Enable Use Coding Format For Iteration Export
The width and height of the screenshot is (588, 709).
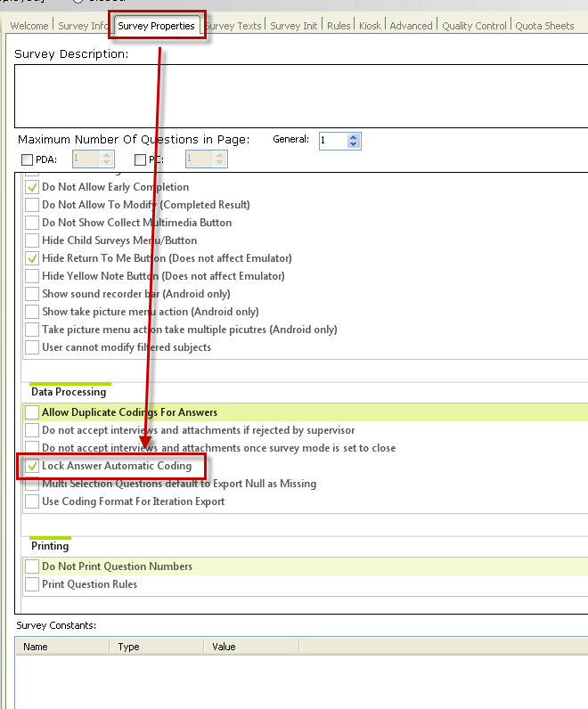click(x=32, y=501)
